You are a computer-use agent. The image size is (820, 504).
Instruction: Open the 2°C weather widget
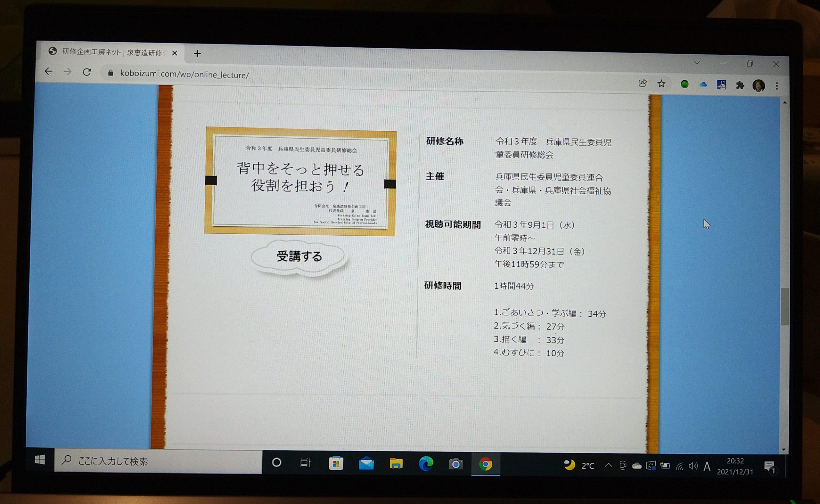click(x=579, y=465)
